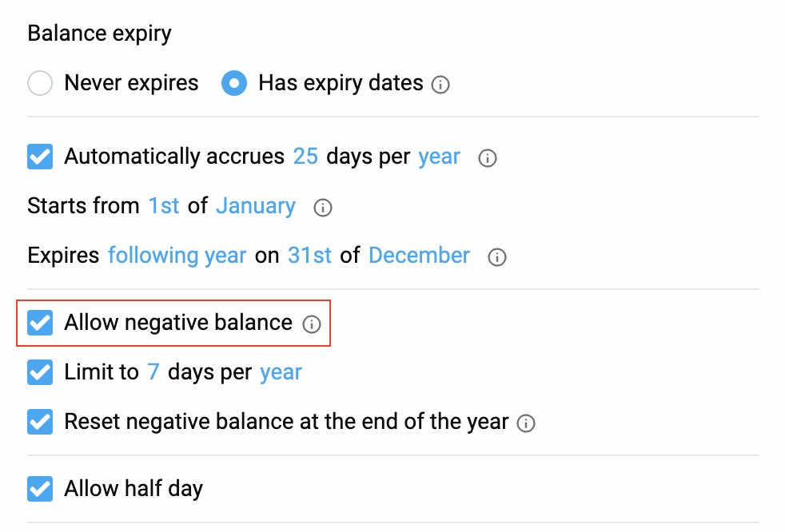Click info icon beside Allow negative balance

pyautogui.click(x=311, y=324)
